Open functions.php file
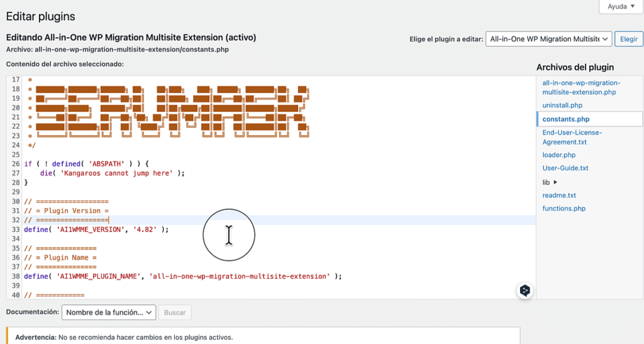The height and width of the screenshot is (344, 644). (x=563, y=208)
